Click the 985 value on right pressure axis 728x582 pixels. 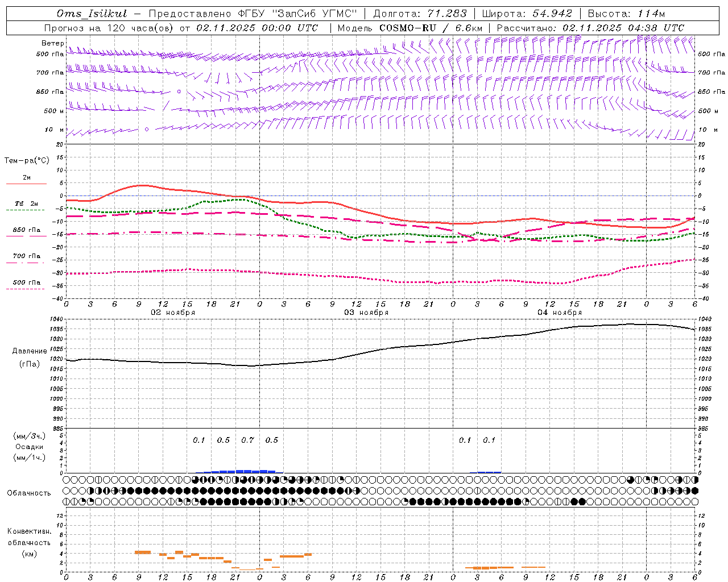pyautogui.click(x=704, y=428)
